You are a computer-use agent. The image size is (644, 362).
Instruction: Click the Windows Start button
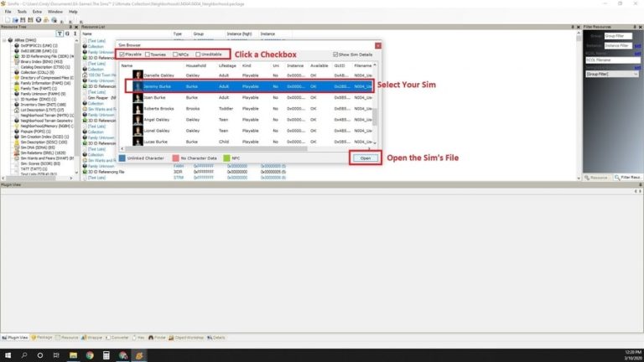tap(8, 354)
